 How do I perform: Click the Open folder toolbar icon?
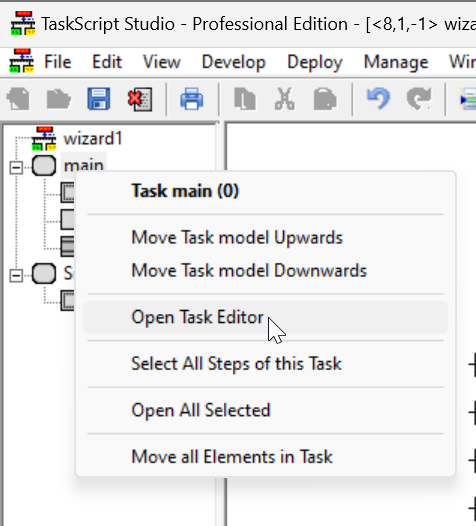58,99
